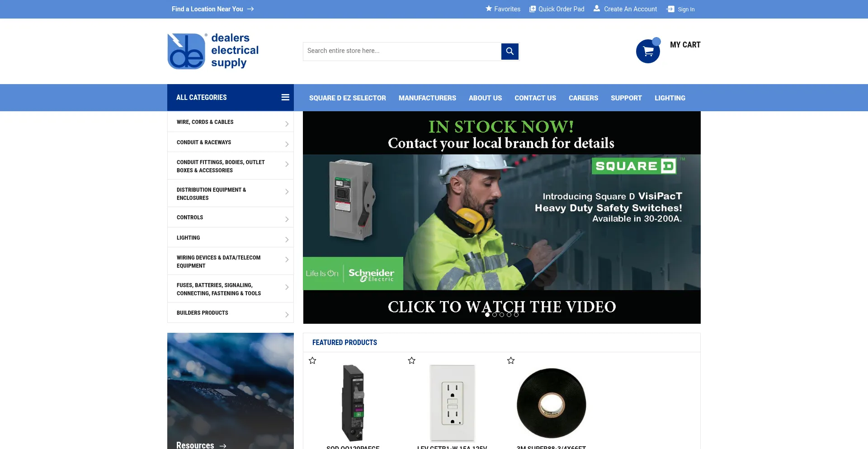
Task: Click the Resources arrow icon
Action: tap(223, 446)
